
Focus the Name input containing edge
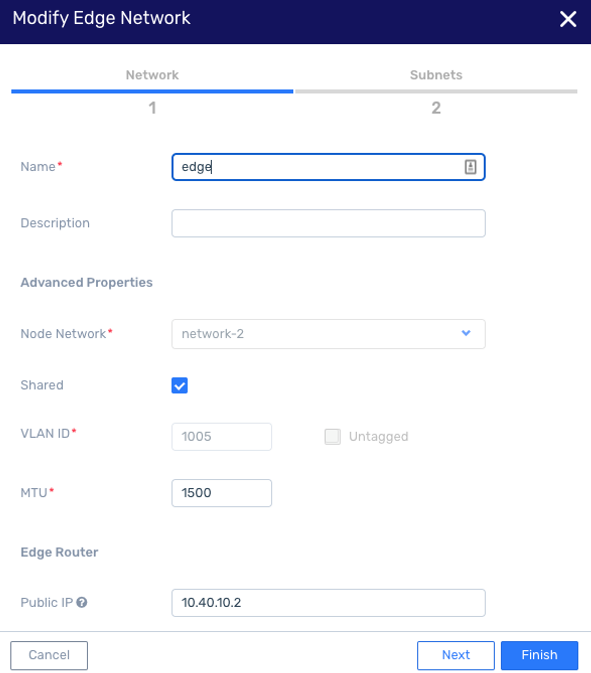pos(328,167)
